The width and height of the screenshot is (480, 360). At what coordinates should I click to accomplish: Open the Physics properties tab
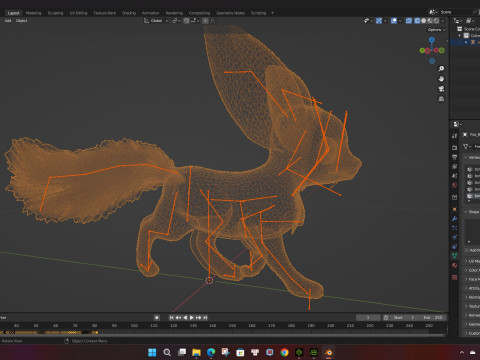(455, 237)
